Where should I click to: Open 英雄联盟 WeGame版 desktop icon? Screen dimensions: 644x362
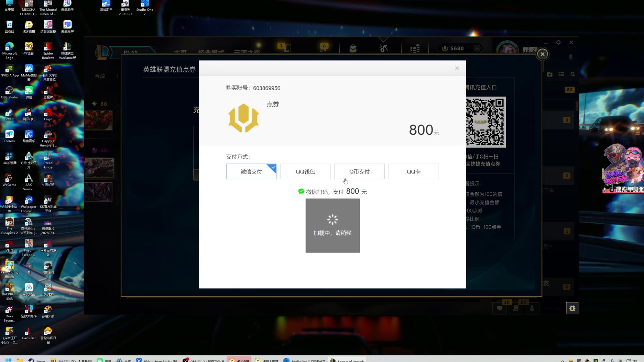[67, 51]
